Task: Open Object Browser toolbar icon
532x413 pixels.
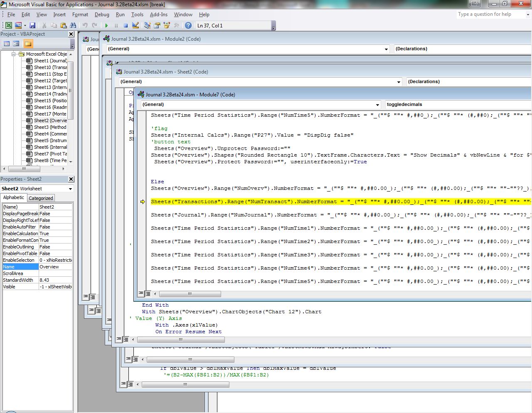Action: pyautogui.click(x=166, y=25)
